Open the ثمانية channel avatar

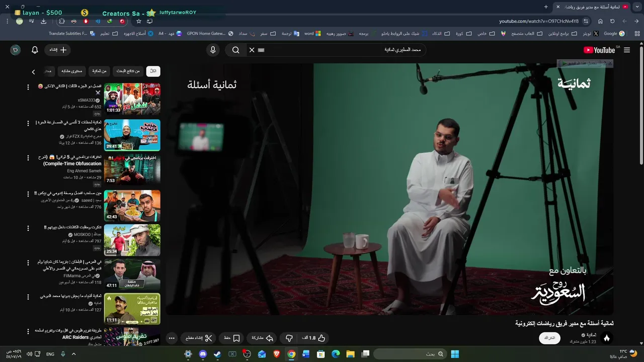pyautogui.click(x=607, y=338)
